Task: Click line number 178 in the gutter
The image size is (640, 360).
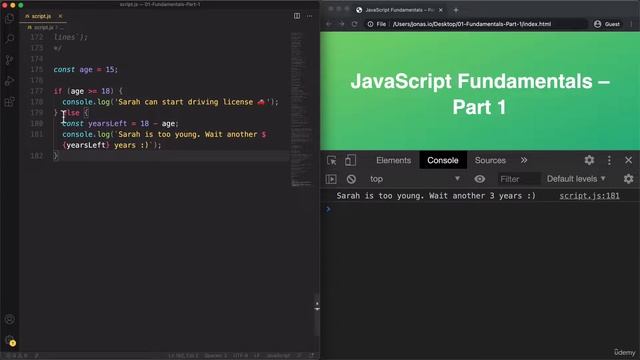Action: [x=37, y=102]
